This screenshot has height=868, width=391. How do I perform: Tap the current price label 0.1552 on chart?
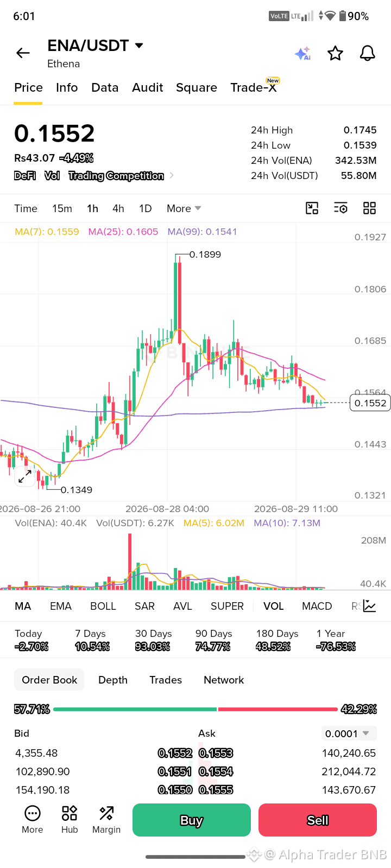[370, 403]
